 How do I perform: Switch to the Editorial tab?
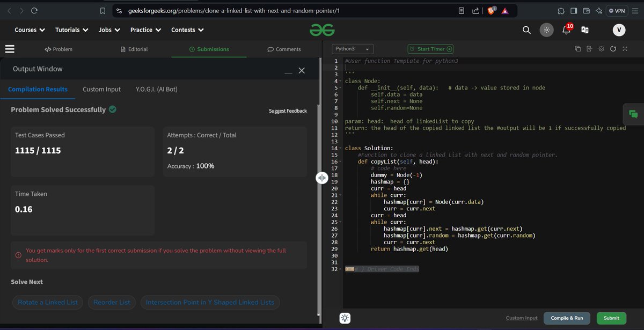click(x=134, y=49)
